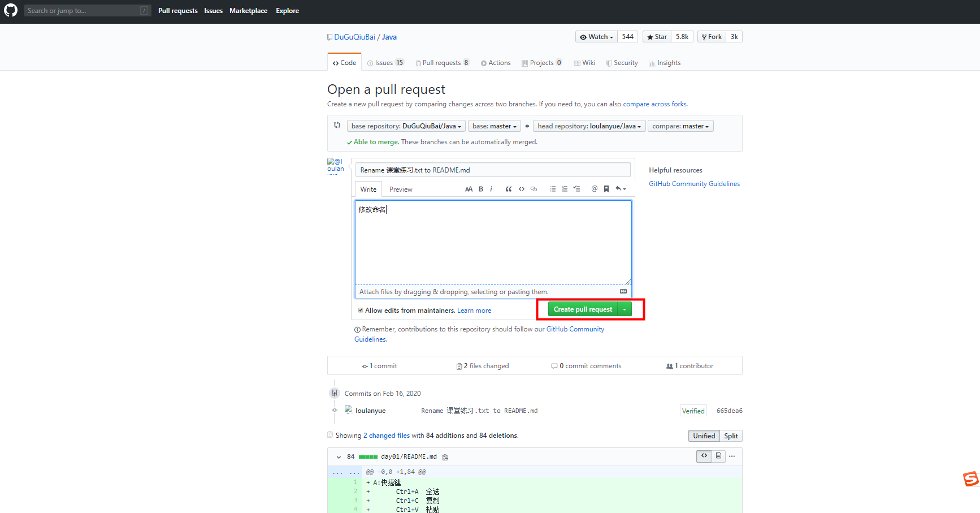
Task: Open the Wiki tab
Action: [584, 63]
